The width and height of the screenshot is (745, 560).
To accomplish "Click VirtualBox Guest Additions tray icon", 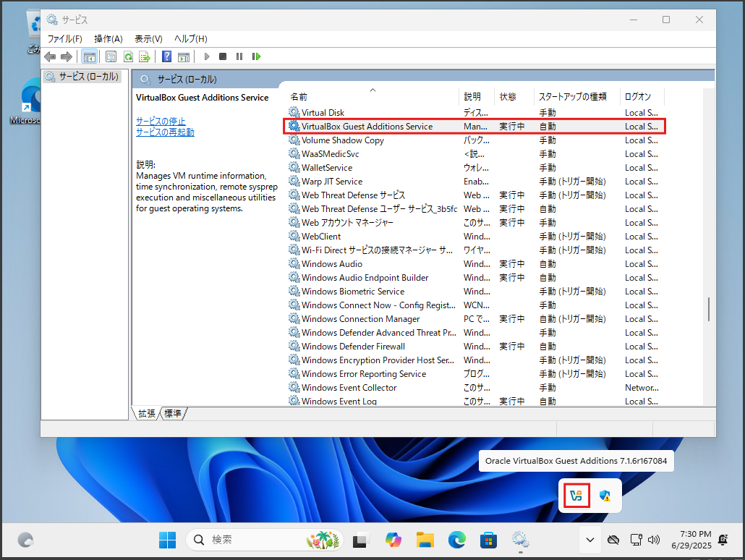I will tap(576, 496).
